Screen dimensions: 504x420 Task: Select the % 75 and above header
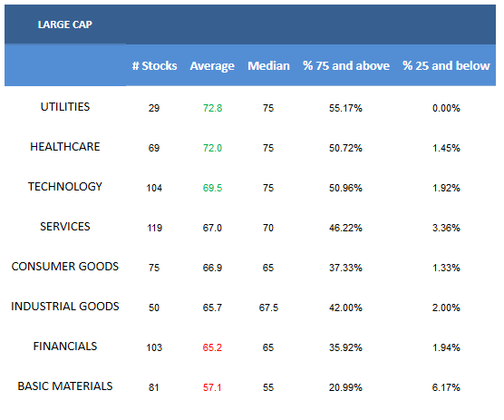tap(346, 65)
